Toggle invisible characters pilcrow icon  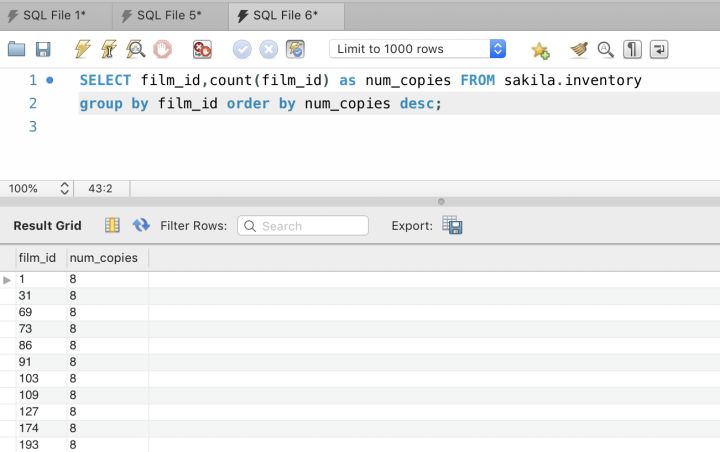(632, 49)
